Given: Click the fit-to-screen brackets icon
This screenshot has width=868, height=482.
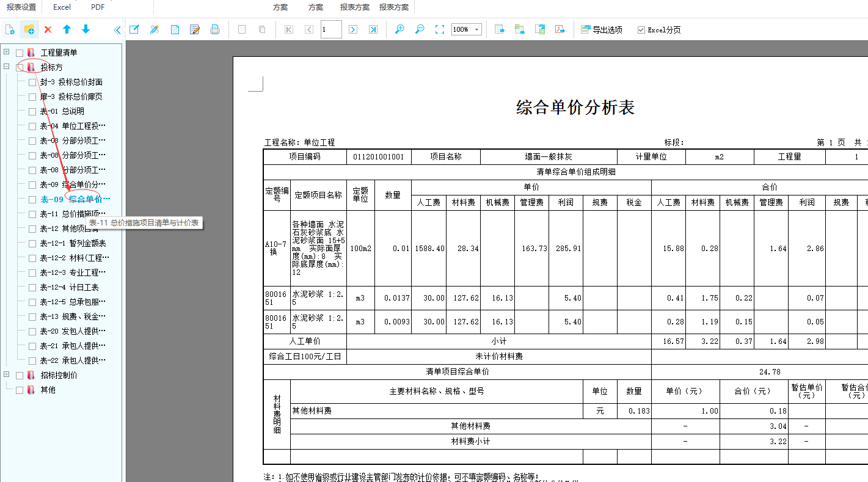Looking at the screenshot, I should [x=440, y=29].
